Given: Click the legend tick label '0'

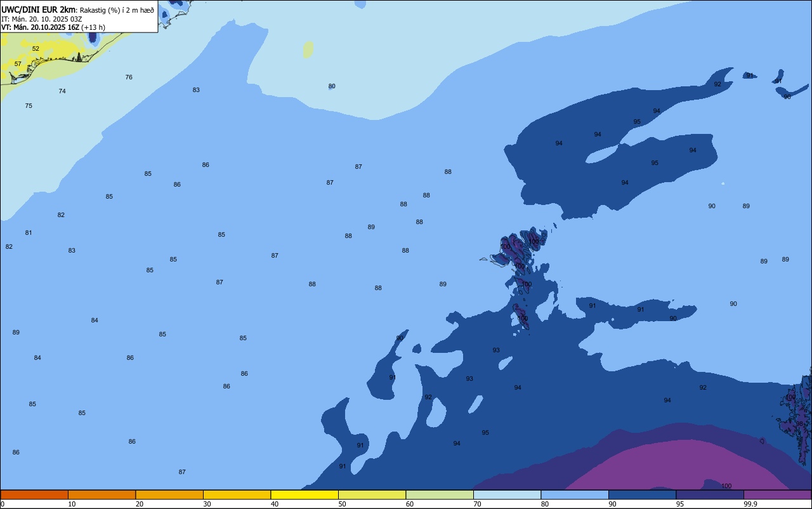Looking at the screenshot, I should [3, 504].
